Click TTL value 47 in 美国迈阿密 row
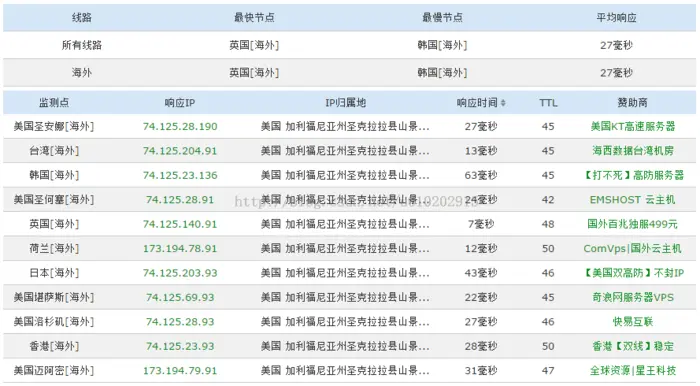The width and height of the screenshot is (700, 386). tap(548, 371)
